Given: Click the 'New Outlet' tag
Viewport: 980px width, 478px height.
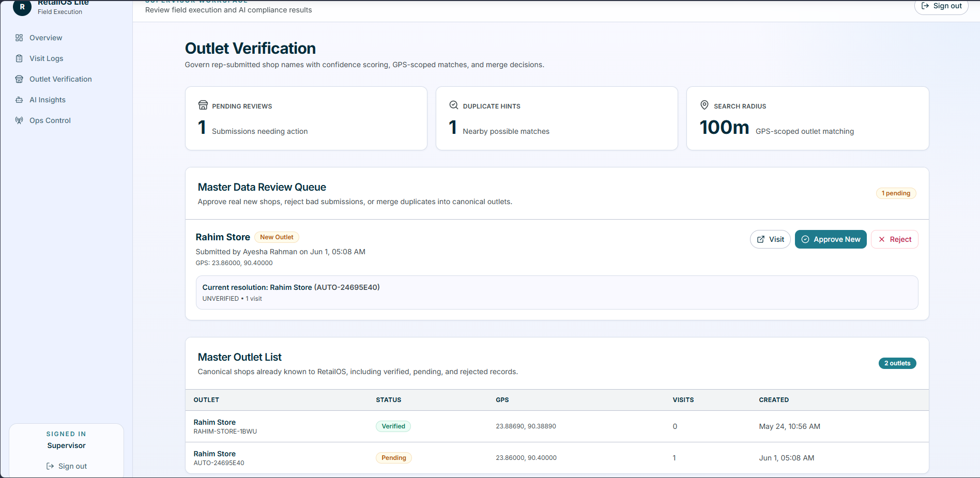Looking at the screenshot, I should (277, 237).
